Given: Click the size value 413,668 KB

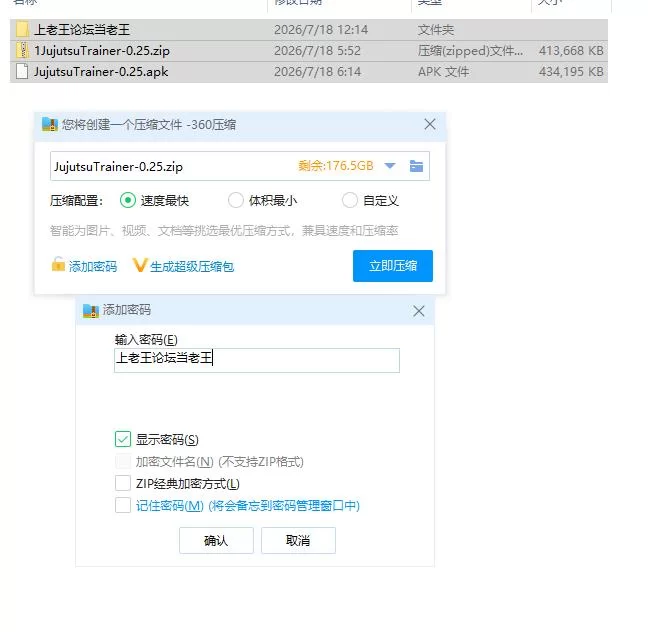Looking at the screenshot, I should coord(571,51).
